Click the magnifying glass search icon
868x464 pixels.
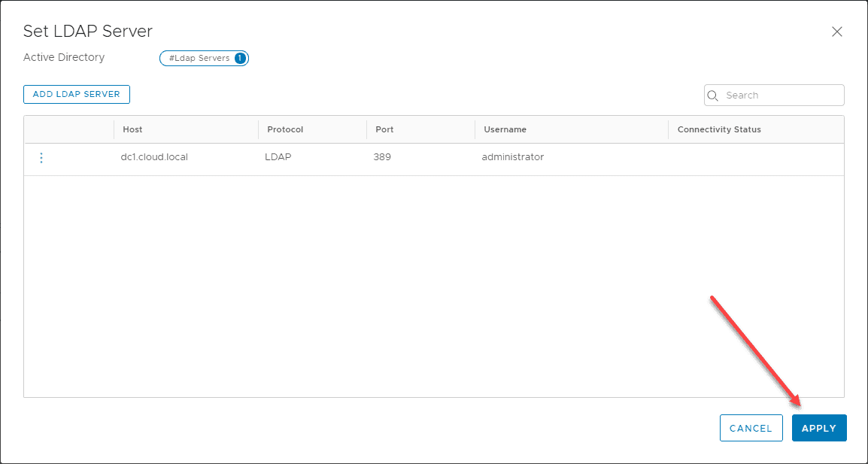(x=712, y=95)
